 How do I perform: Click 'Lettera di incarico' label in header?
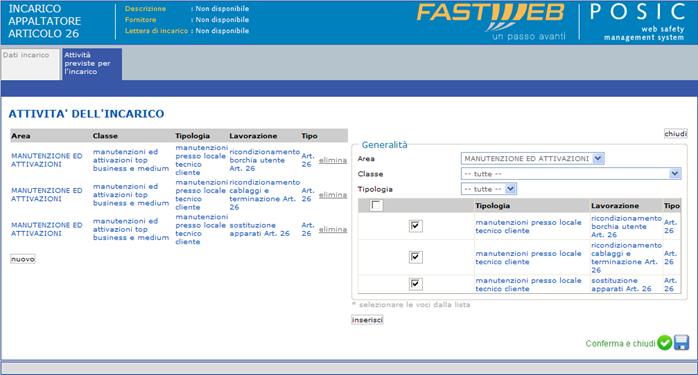[156, 31]
